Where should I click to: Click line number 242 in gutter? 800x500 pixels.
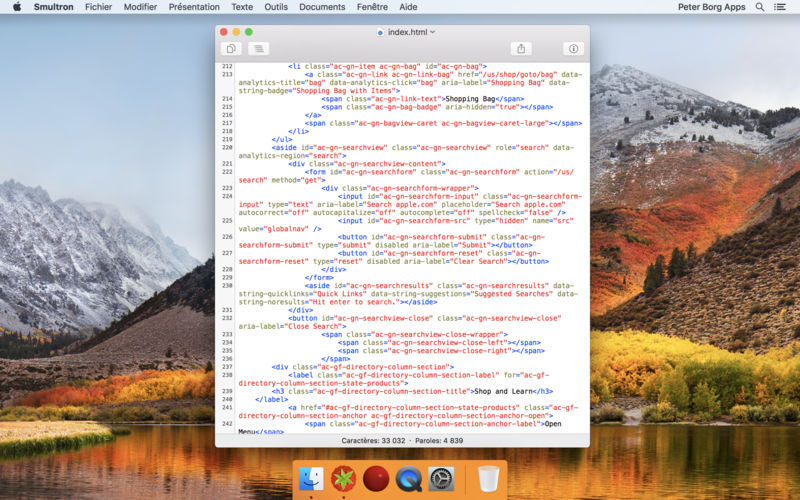[227, 424]
